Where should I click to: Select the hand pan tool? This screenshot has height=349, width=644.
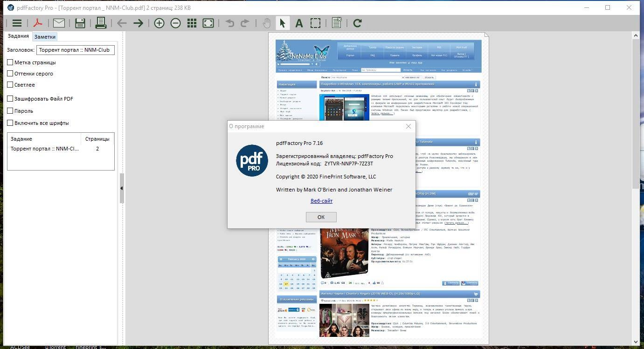tap(266, 23)
